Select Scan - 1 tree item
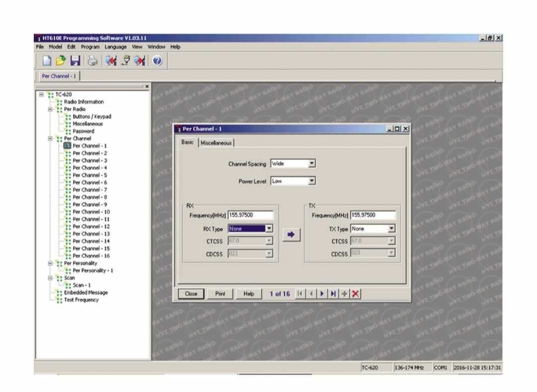 pyautogui.click(x=82, y=285)
